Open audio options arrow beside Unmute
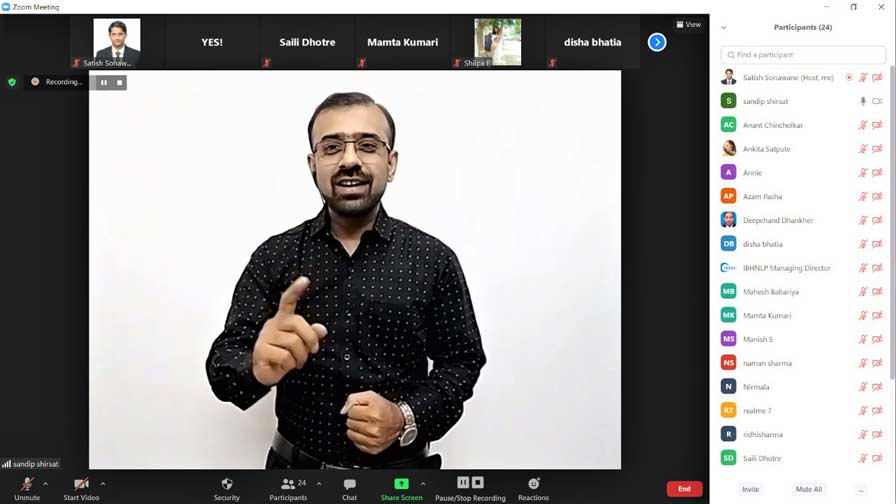 pyautogui.click(x=46, y=484)
